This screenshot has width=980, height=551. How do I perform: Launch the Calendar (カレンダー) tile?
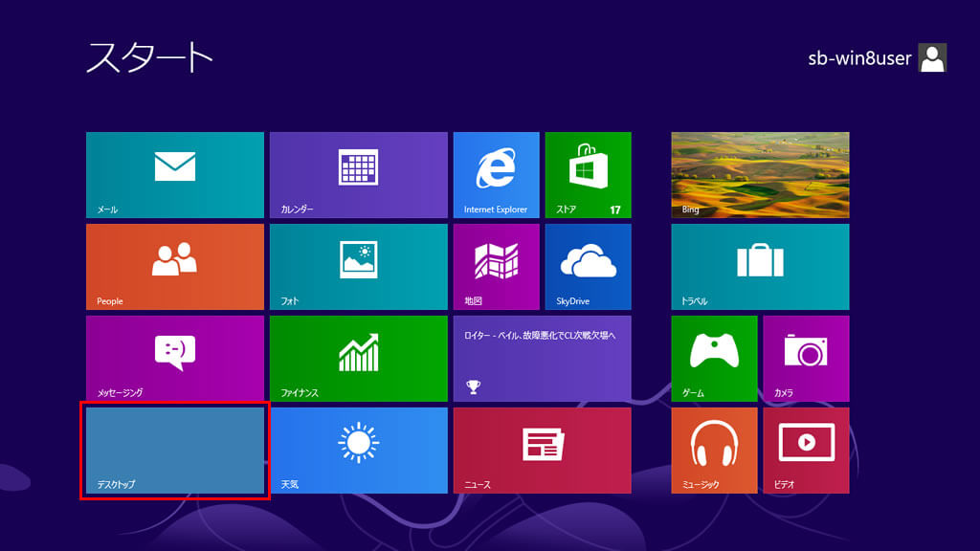(358, 174)
